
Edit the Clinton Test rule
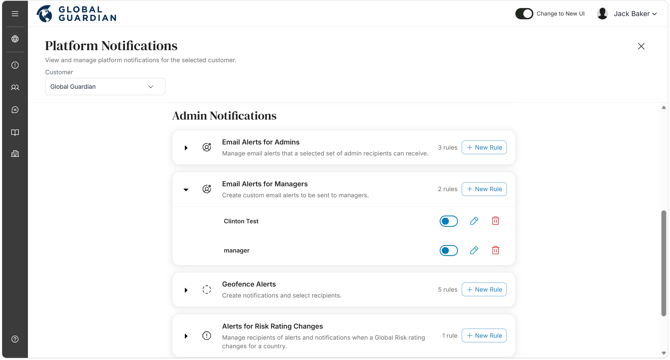(x=474, y=221)
